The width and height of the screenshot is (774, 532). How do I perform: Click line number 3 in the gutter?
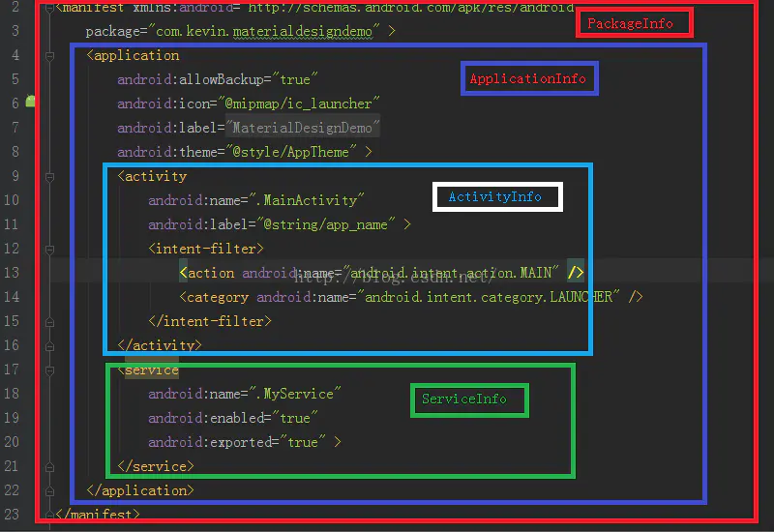click(x=15, y=31)
